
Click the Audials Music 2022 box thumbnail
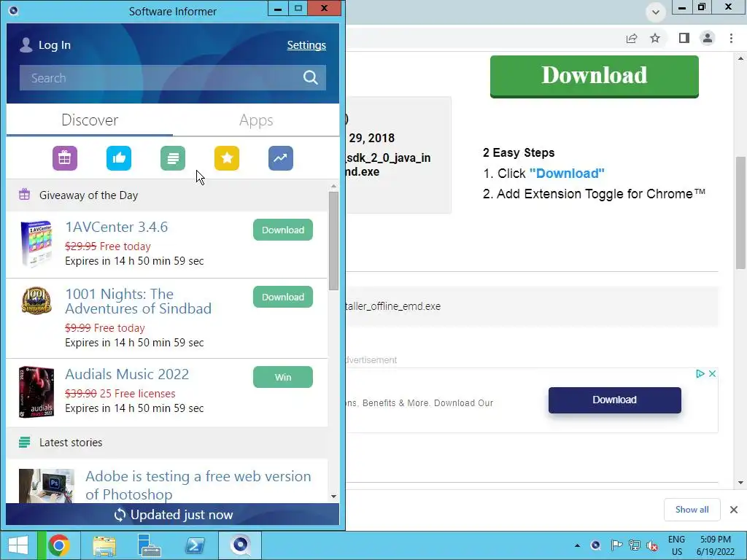[36, 392]
